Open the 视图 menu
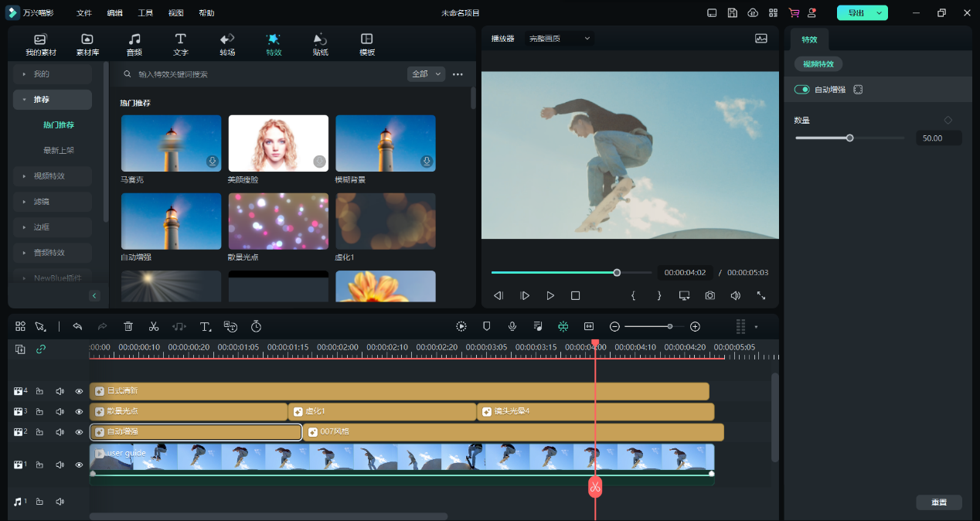The width and height of the screenshot is (980, 521). 175,13
